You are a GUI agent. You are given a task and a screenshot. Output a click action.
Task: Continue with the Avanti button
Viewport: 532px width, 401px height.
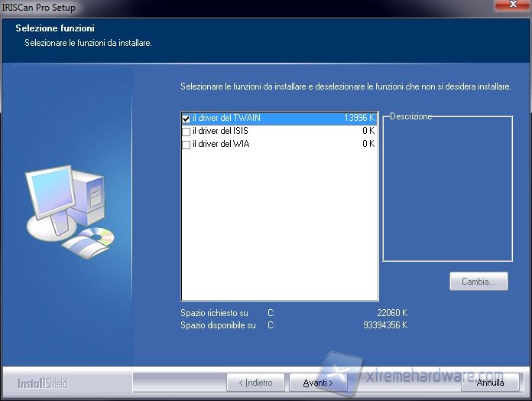coord(318,382)
